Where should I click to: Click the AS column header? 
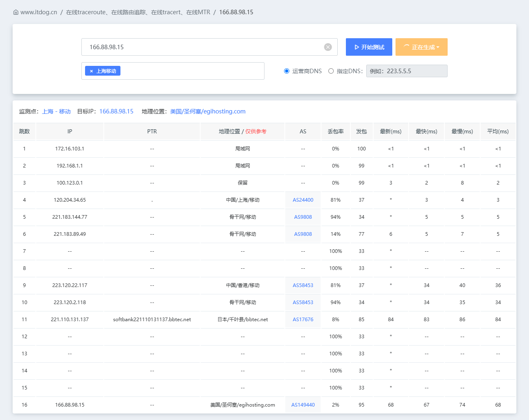click(303, 131)
